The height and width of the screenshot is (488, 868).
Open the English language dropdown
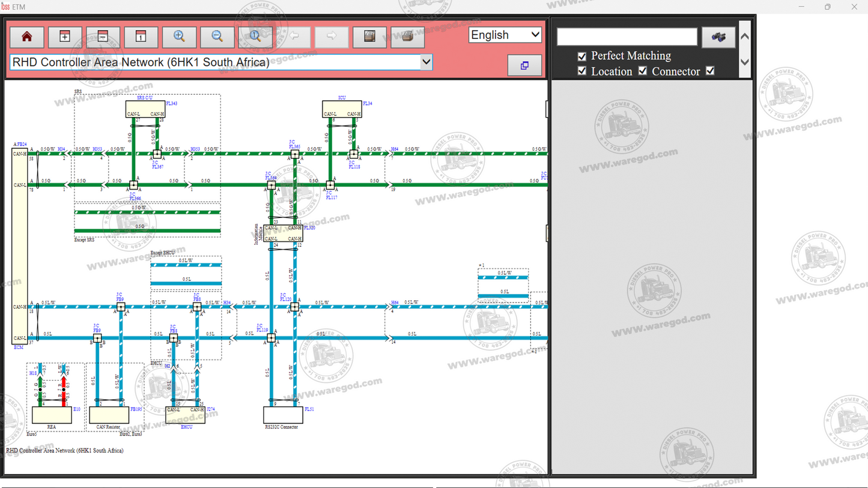point(505,35)
